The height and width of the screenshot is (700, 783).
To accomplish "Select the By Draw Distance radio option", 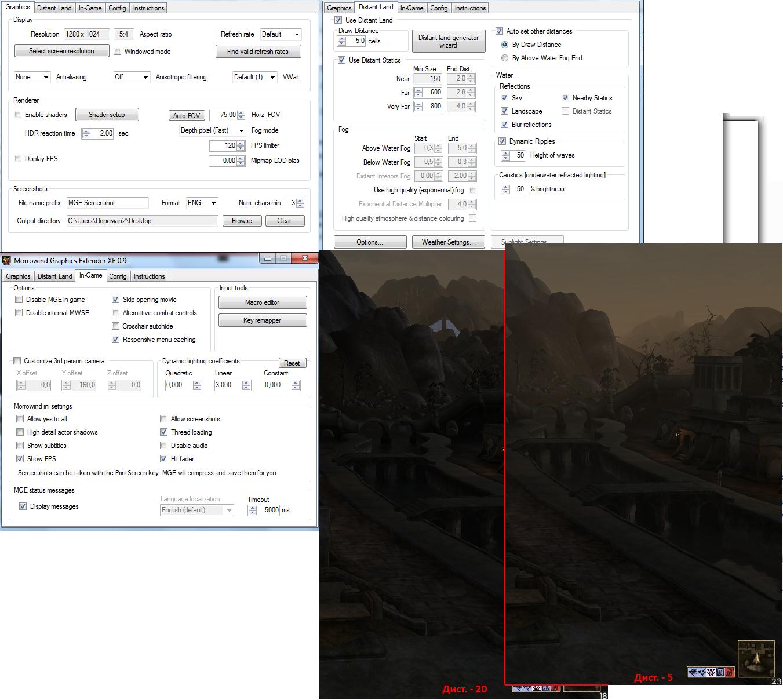I will click(505, 45).
